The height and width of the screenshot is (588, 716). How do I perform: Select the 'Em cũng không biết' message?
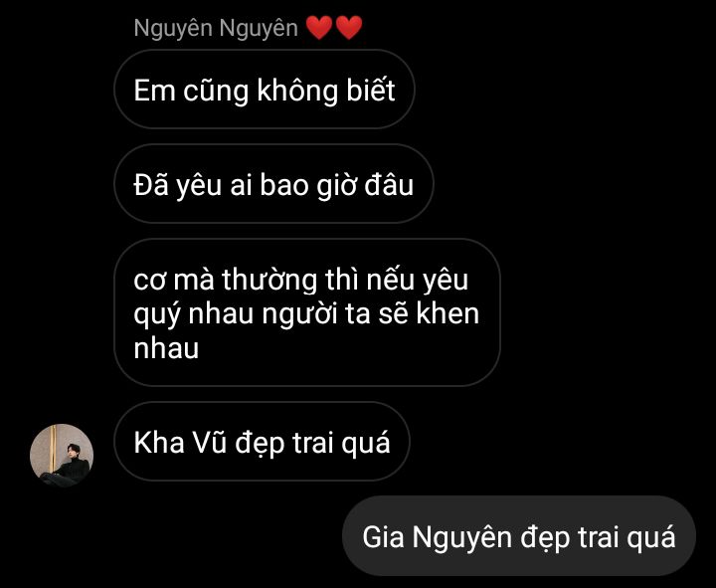[265, 90]
